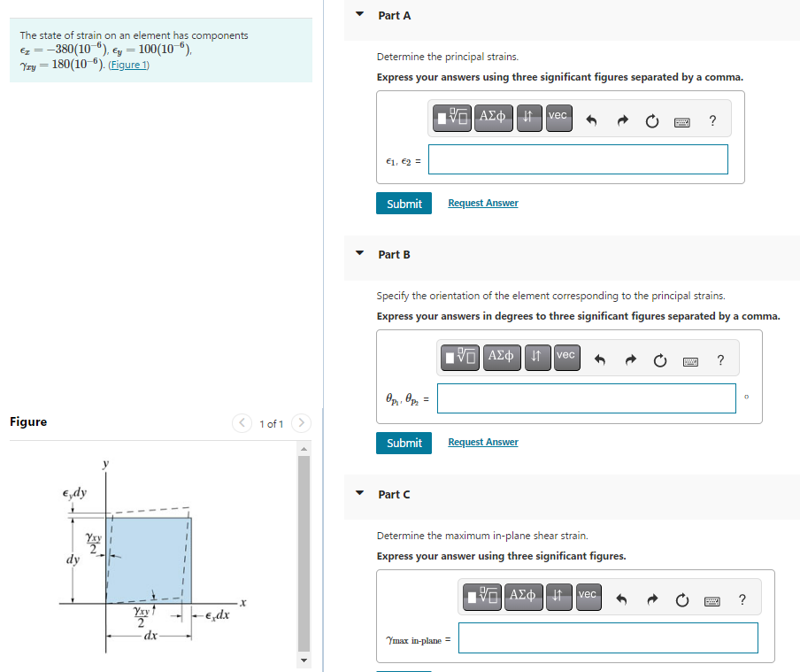Request Answer for Part B
Screen dimensions: 800x672
pyautogui.click(x=482, y=442)
